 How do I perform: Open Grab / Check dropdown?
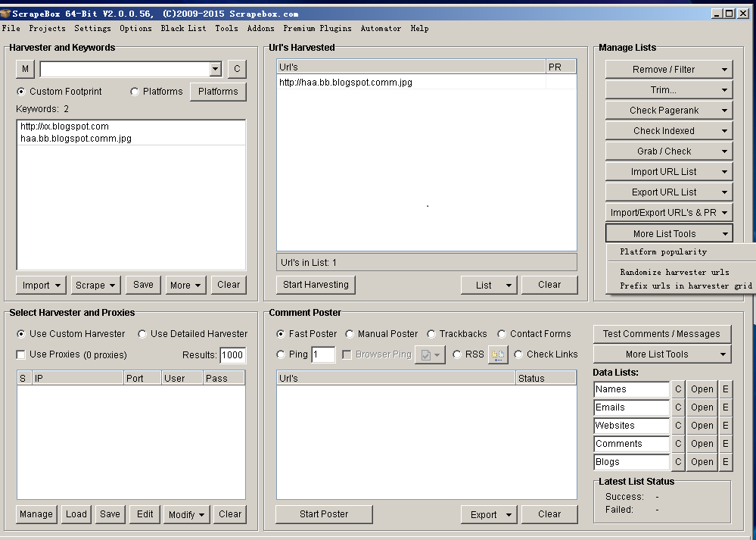tap(669, 151)
